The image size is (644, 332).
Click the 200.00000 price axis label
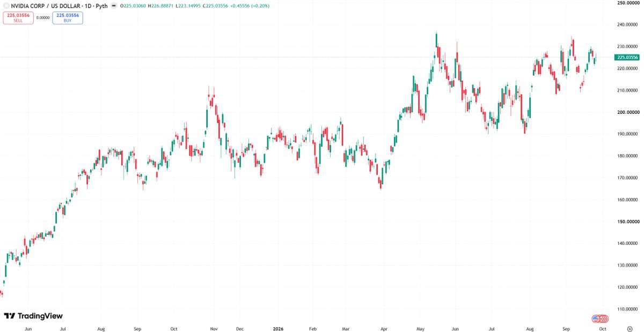627,112
